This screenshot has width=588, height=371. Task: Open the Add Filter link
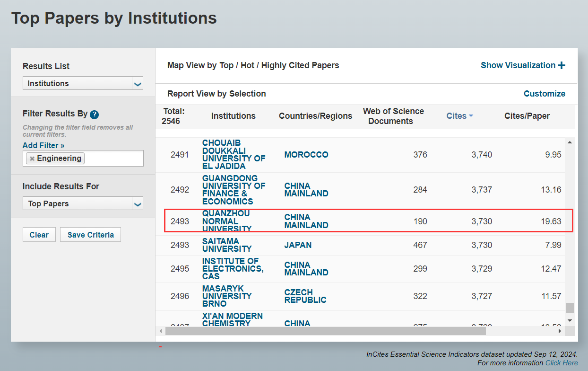point(43,145)
